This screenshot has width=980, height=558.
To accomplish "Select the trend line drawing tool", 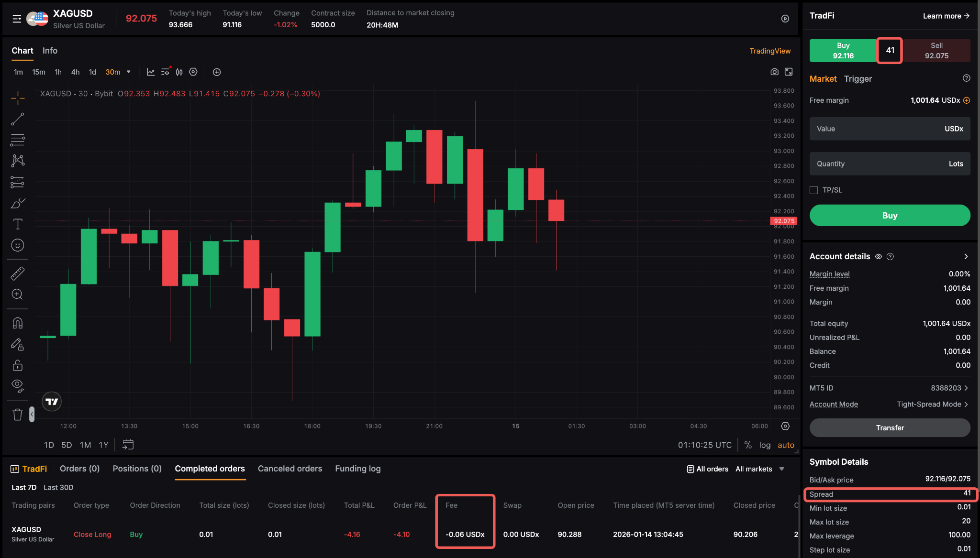I will coord(18,119).
